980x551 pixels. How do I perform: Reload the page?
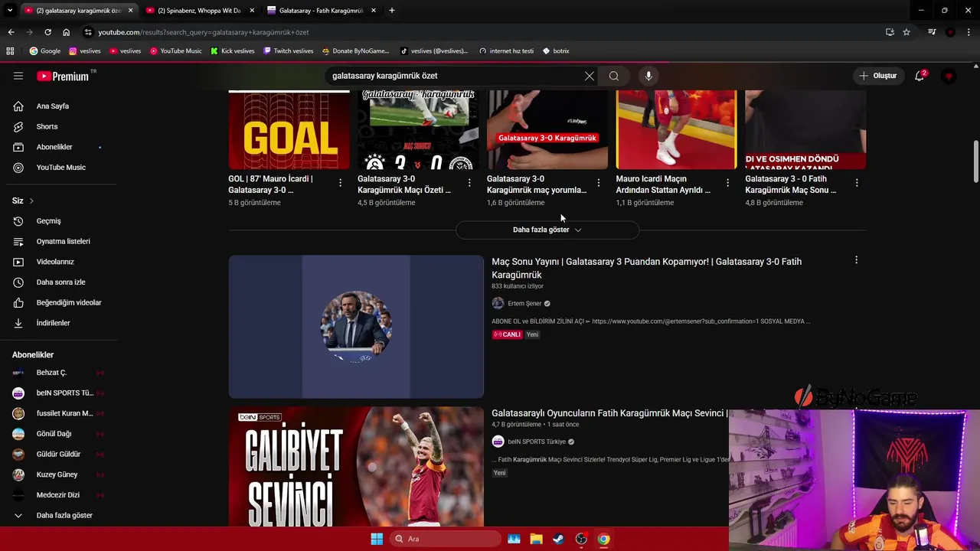click(x=47, y=32)
